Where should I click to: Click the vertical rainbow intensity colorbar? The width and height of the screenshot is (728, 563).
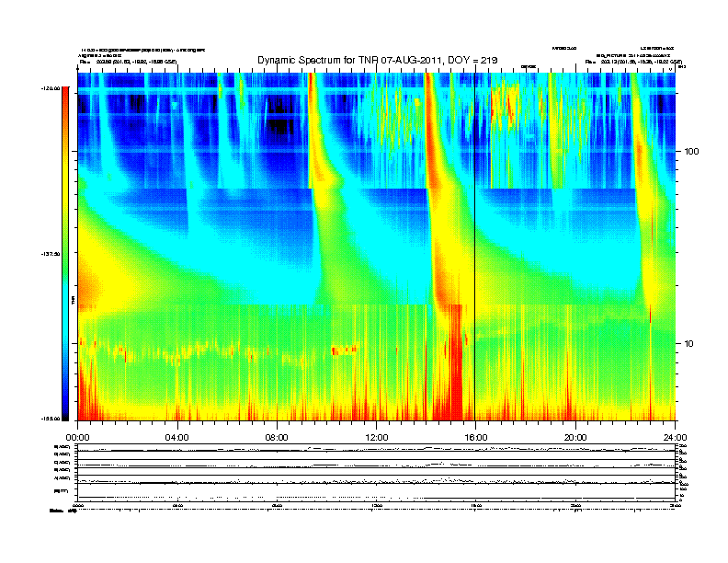click(x=65, y=254)
